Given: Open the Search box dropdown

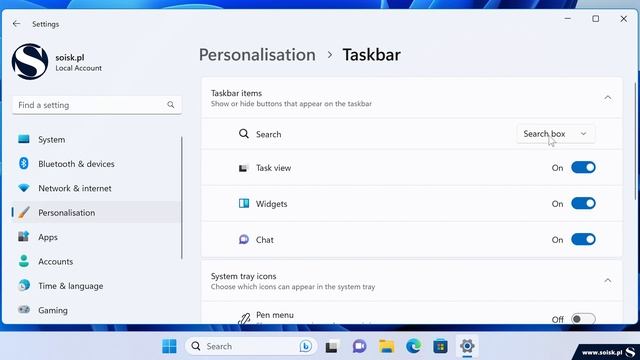Looking at the screenshot, I should [x=556, y=134].
